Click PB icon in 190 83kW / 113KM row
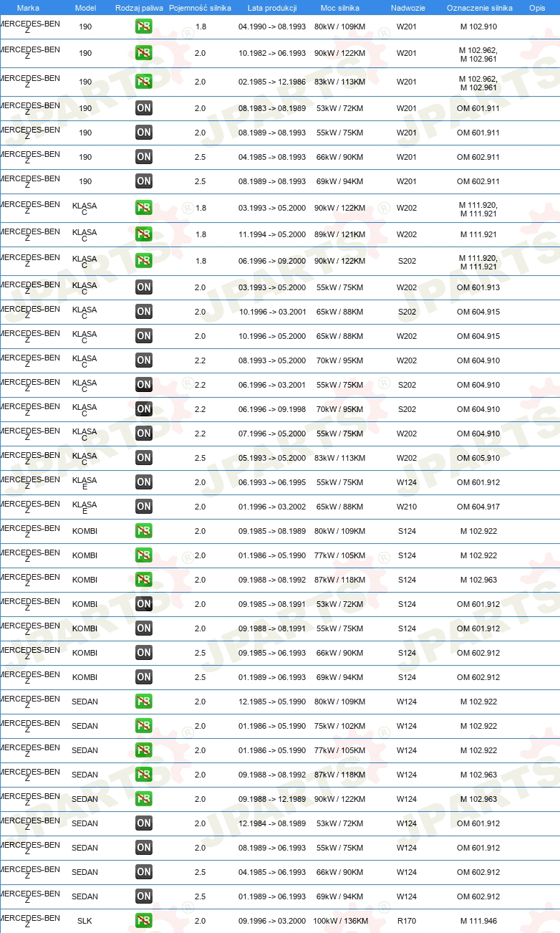Viewport: 560px width, 933px height. (144, 82)
